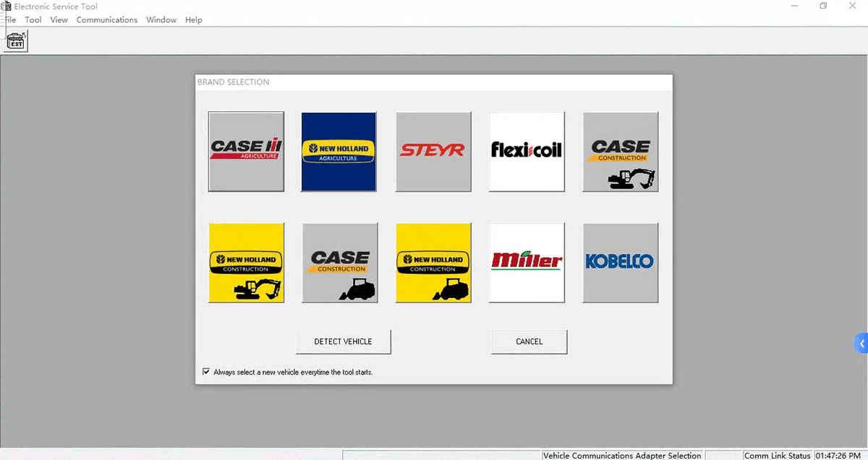Viewport: 868px width, 460px height.
Task: Select the Steyr brand logo
Action: click(433, 151)
